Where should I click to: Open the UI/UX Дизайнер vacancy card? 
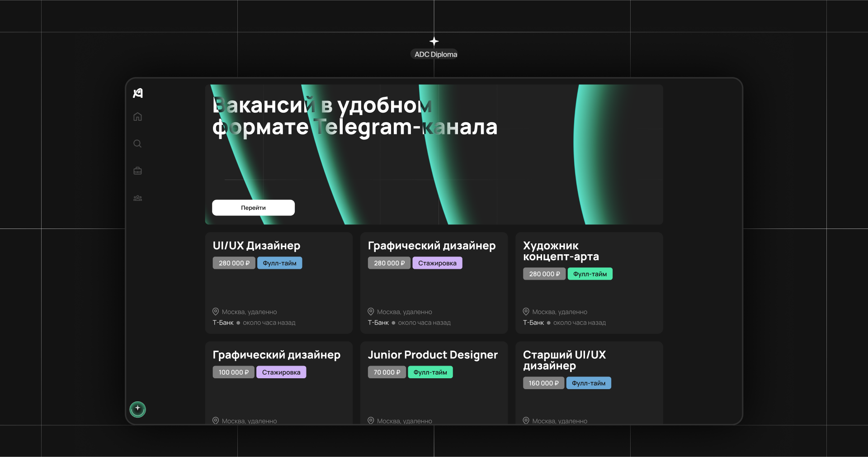[x=279, y=283]
